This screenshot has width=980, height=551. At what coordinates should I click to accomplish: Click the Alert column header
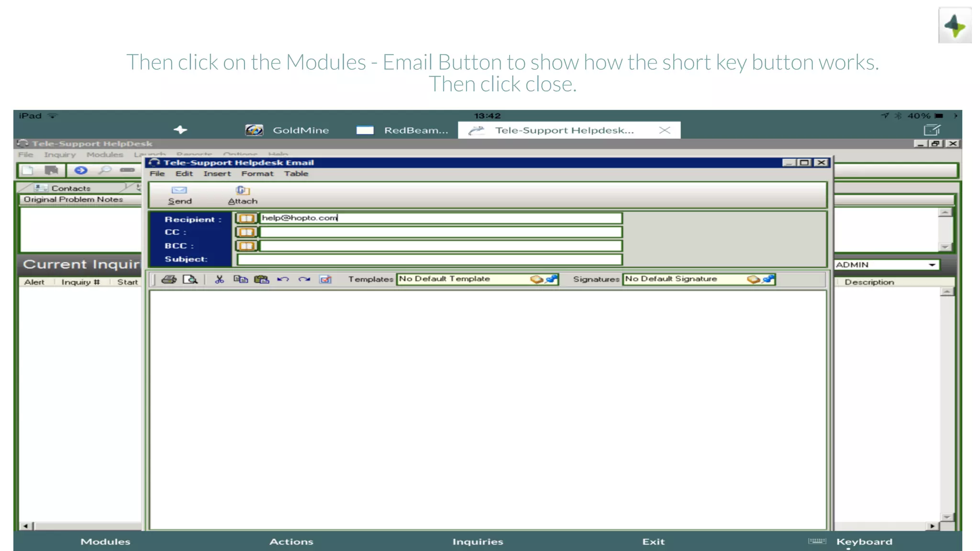34,282
